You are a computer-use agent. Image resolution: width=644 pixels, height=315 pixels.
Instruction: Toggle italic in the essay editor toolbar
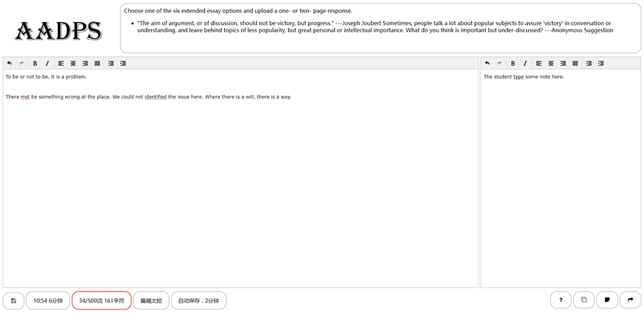point(47,64)
